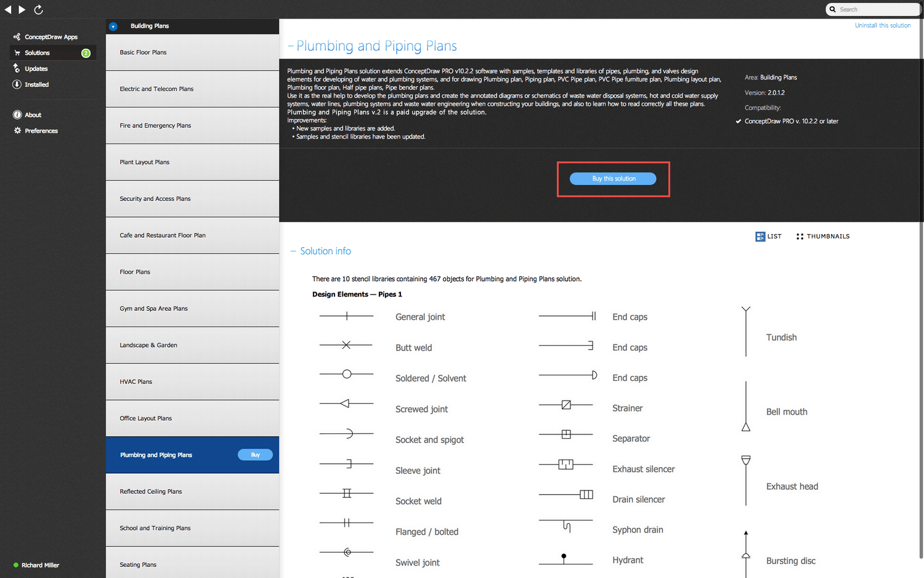This screenshot has width=924, height=578.
Task: Click the Flanged / bolted symbol
Action: click(346, 523)
